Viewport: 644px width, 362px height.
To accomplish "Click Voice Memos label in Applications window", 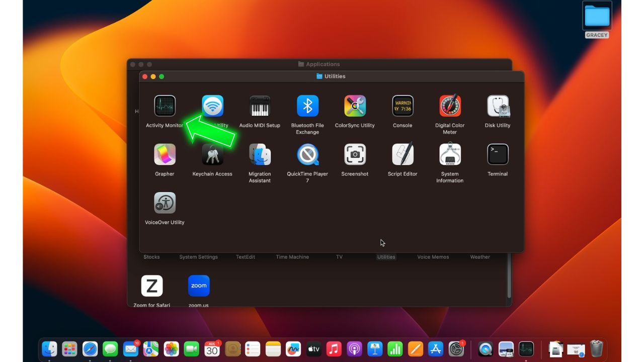I will [x=433, y=257].
